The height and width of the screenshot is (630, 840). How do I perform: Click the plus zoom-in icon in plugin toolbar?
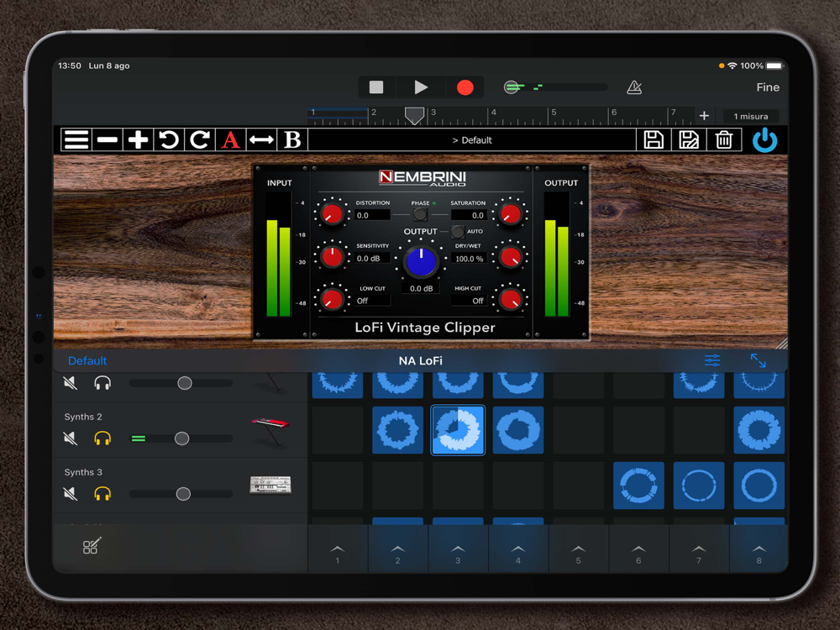click(138, 139)
